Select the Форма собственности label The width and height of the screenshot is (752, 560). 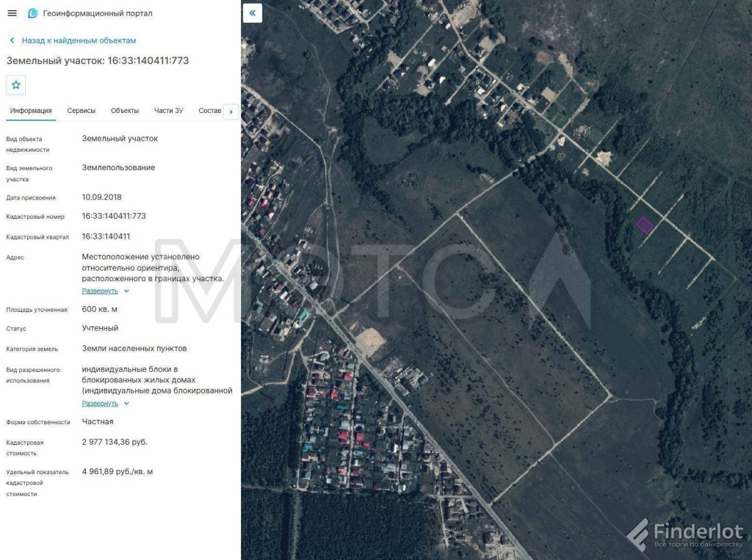(38, 423)
